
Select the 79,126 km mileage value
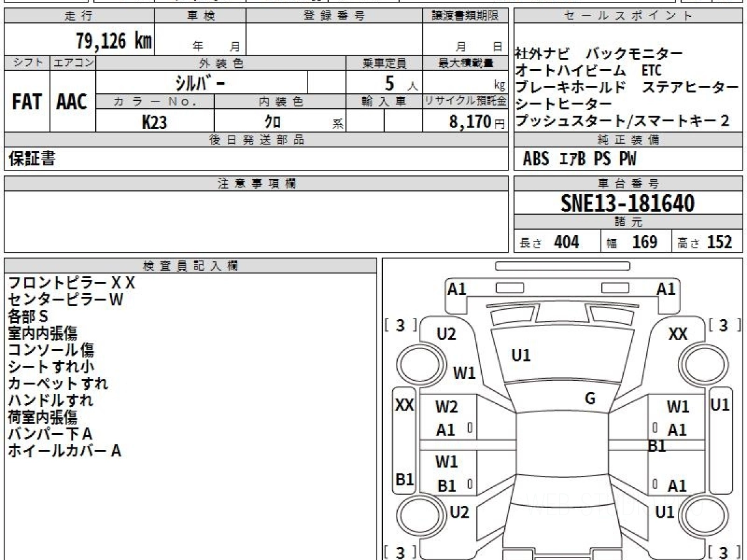click(113, 41)
